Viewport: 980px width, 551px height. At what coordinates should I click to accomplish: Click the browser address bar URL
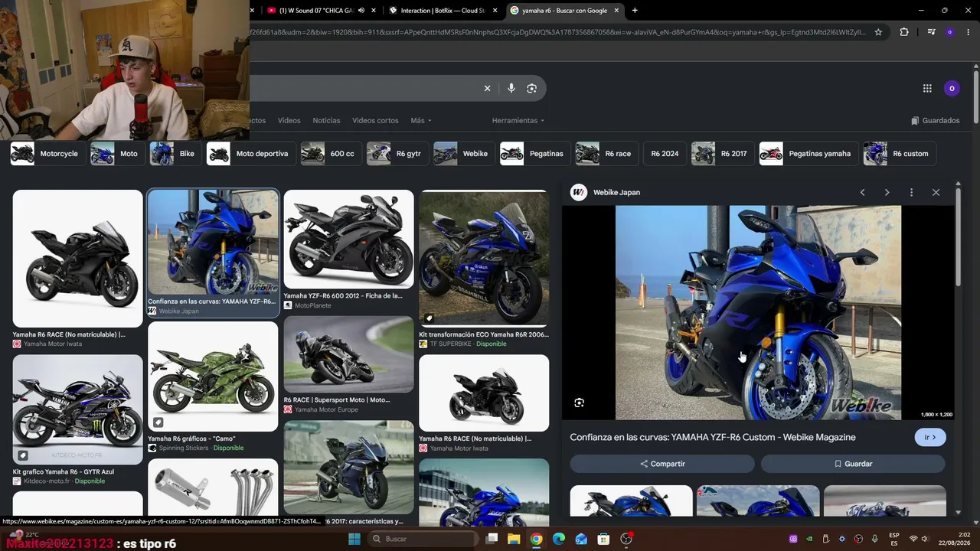557,32
